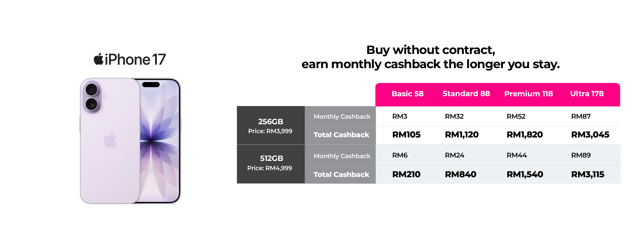Click RM1,120 total cashback for Standard
The width and height of the screenshot is (644, 242).
pos(462,135)
